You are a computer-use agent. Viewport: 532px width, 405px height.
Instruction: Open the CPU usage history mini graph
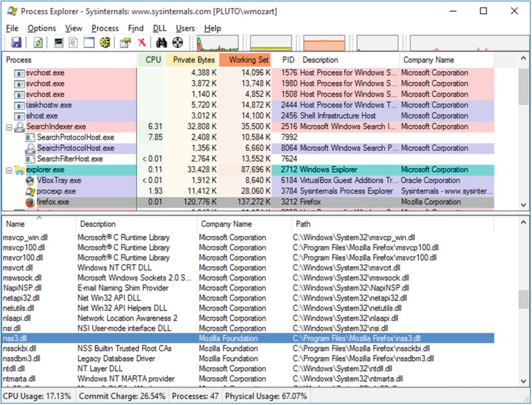[218, 43]
